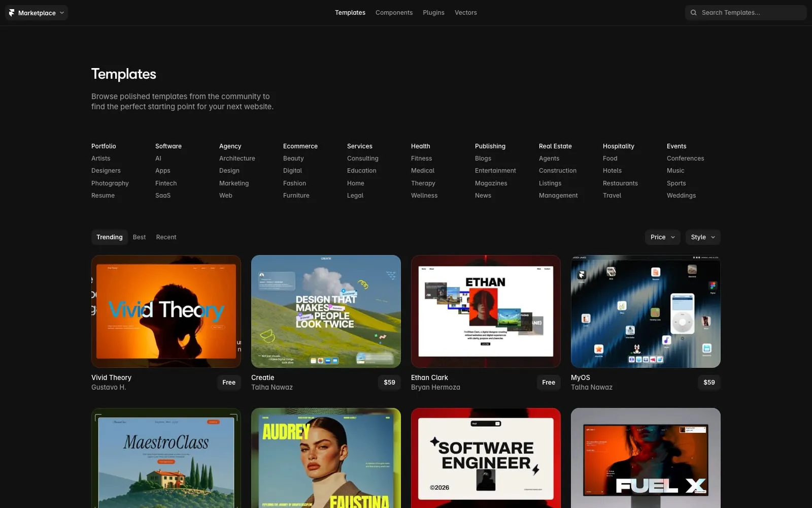Open the Ethan Clark template thumbnail
Viewport: 812px width, 508px height.
[486, 311]
